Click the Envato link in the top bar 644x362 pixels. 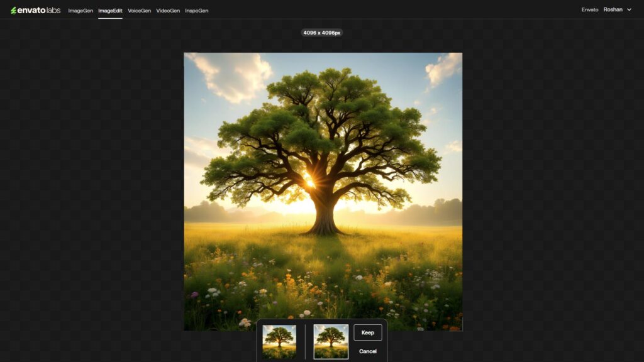click(x=590, y=10)
